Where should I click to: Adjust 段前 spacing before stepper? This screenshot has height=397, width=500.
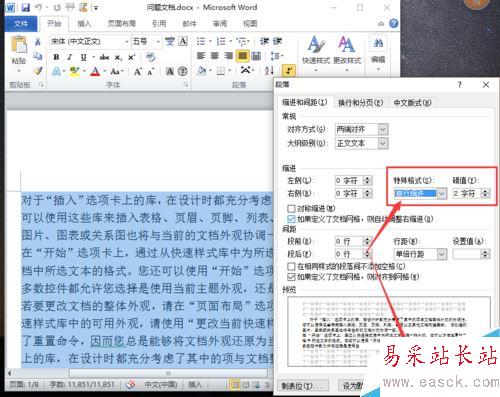click(x=367, y=241)
